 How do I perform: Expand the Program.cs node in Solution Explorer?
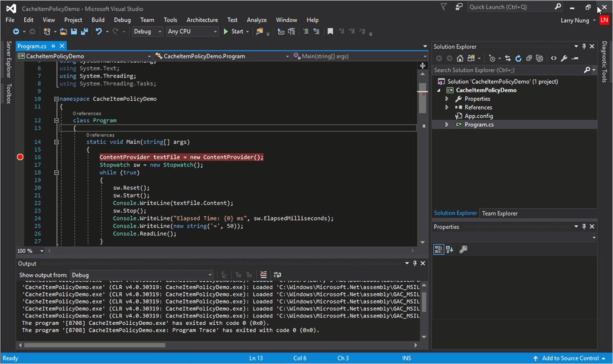coord(447,125)
